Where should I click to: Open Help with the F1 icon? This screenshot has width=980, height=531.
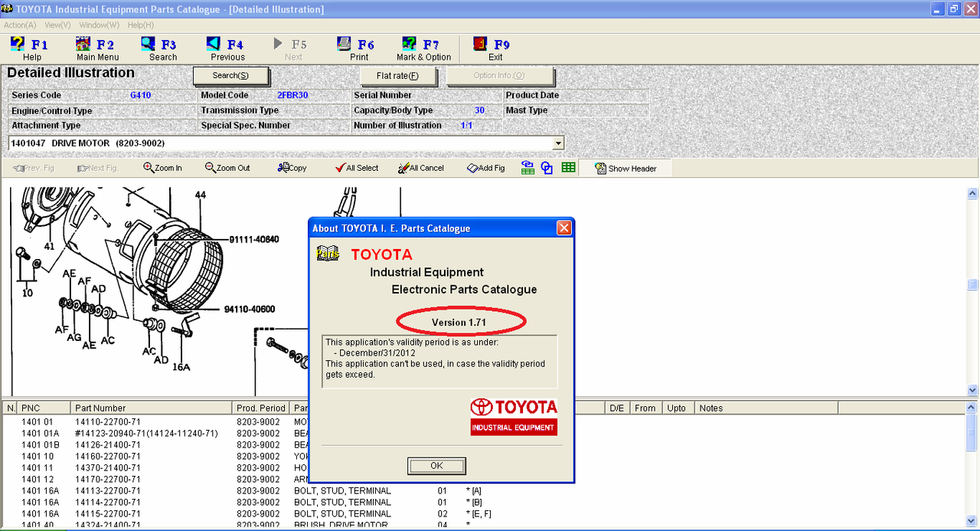point(18,44)
